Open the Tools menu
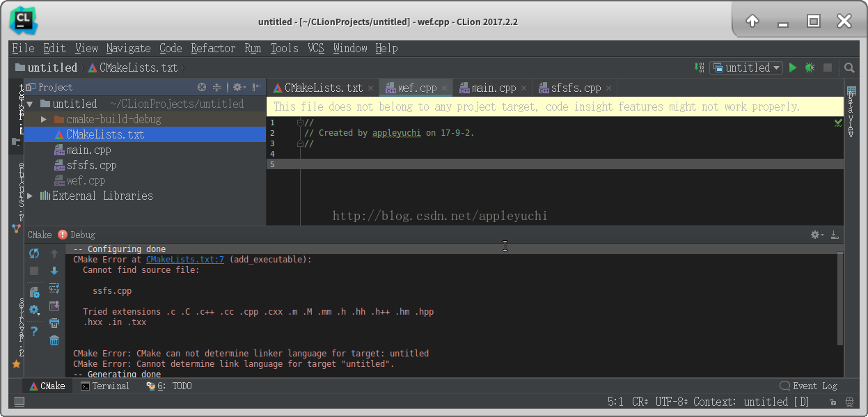This screenshot has height=417, width=868. point(285,48)
